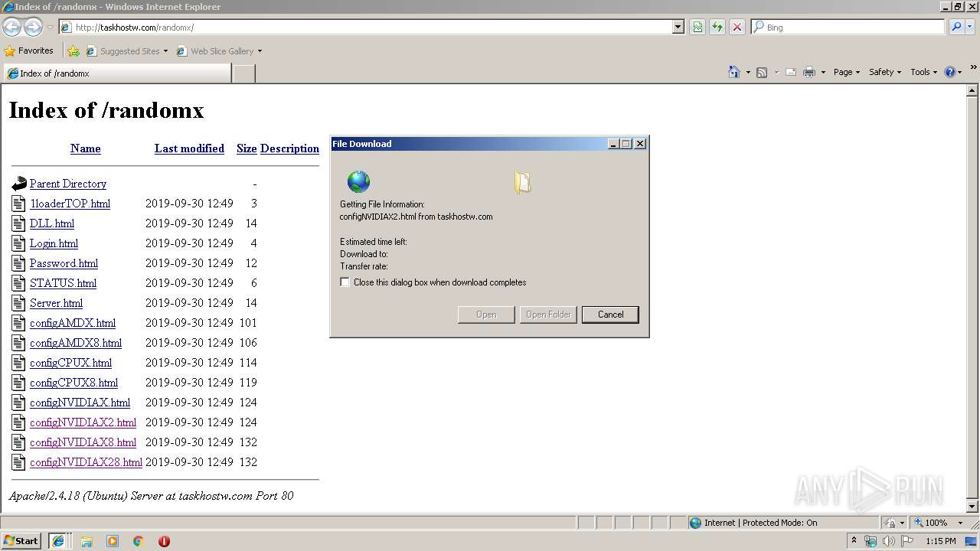The width and height of the screenshot is (980, 551).
Task: Open the 1loaderTOP.html link
Action: (70, 204)
